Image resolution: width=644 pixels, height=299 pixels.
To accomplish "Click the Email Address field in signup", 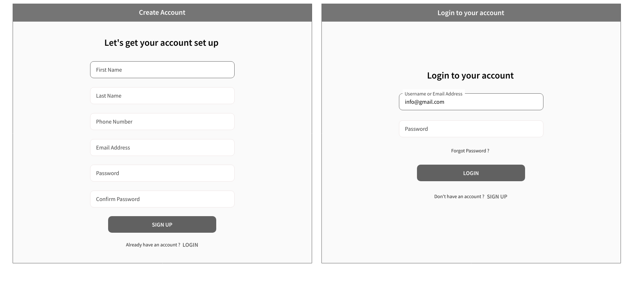I will coord(162,147).
